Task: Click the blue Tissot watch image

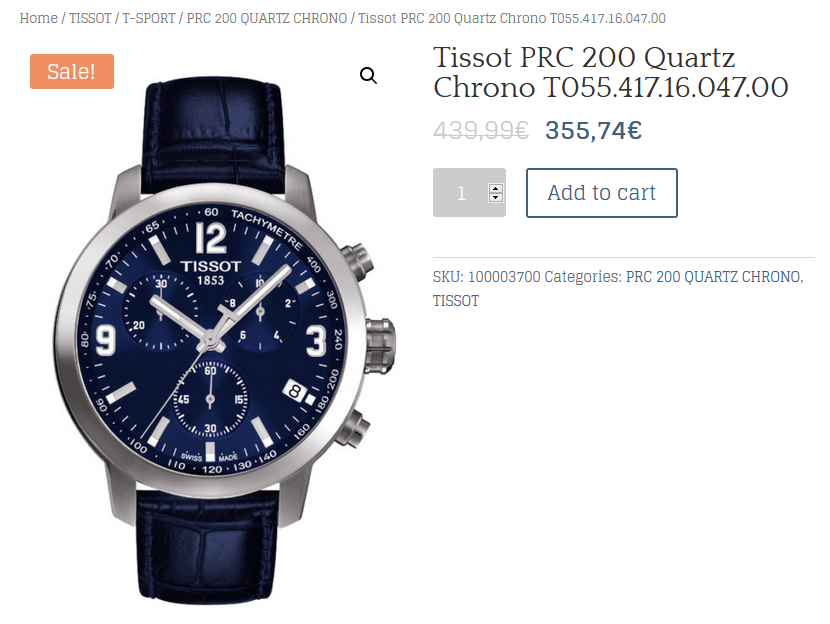Action: click(x=222, y=339)
